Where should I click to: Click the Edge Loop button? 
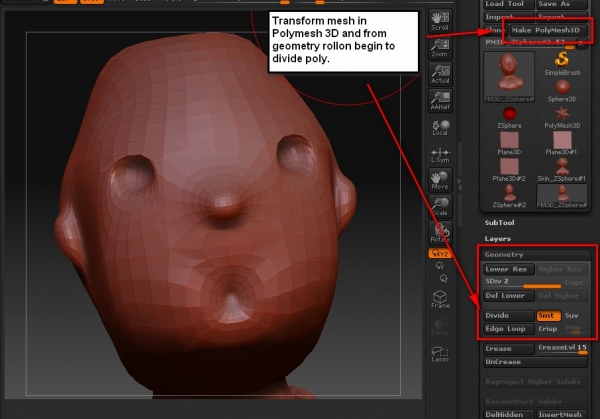508,329
